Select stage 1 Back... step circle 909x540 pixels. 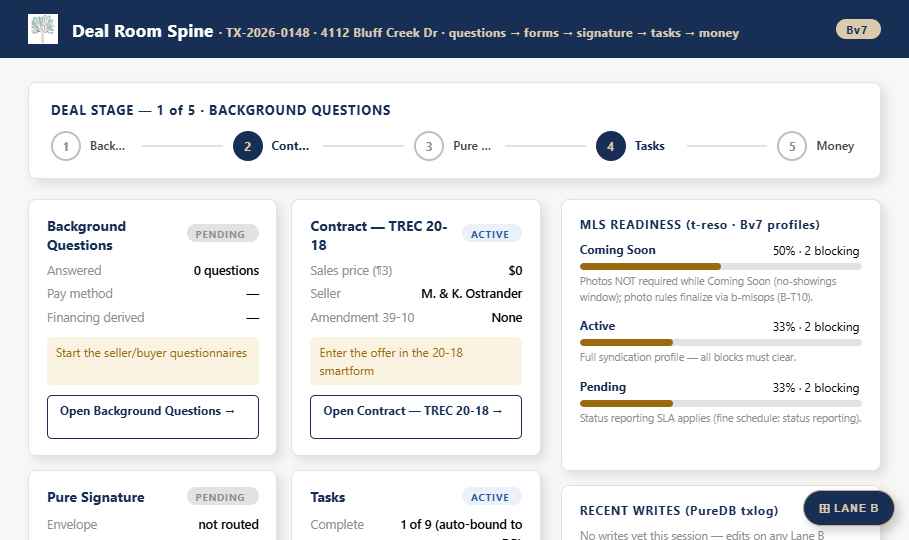pyautogui.click(x=66, y=146)
